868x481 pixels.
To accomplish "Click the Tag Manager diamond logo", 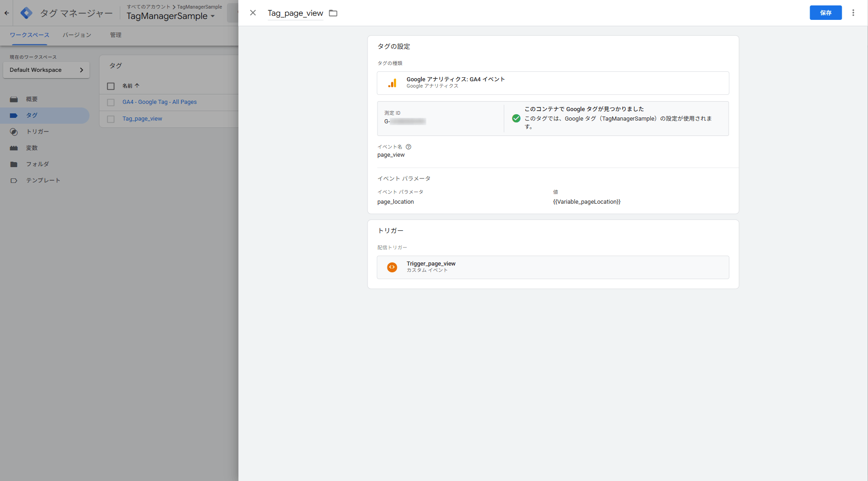I will click(x=26, y=13).
